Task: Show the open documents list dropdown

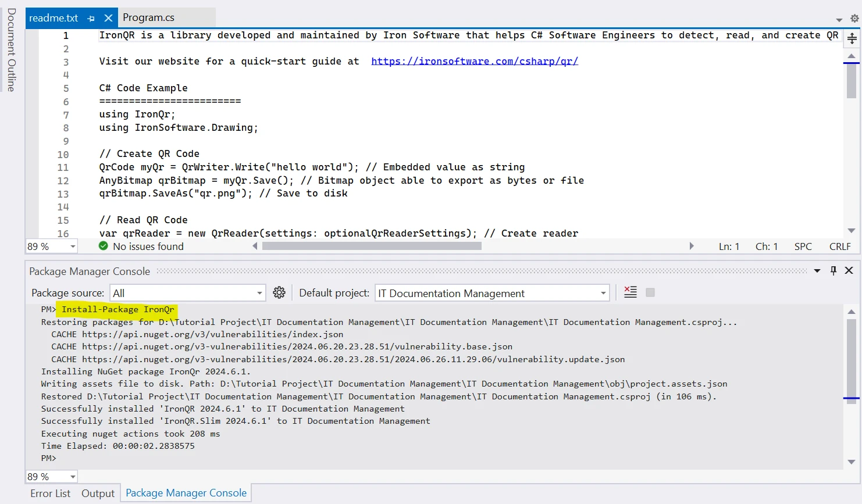Action: pyautogui.click(x=839, y=20)
